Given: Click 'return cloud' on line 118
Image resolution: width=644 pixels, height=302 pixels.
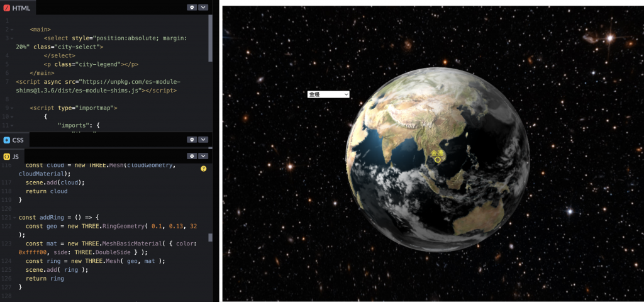Looking at the screenshot, I should point(47,191).
